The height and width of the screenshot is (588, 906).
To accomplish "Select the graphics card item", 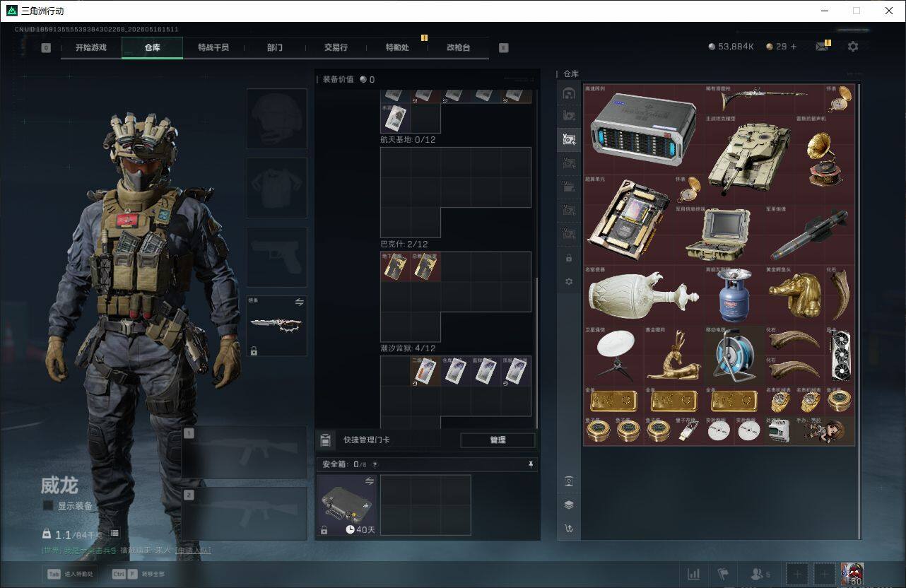I will tap(840, 355).
